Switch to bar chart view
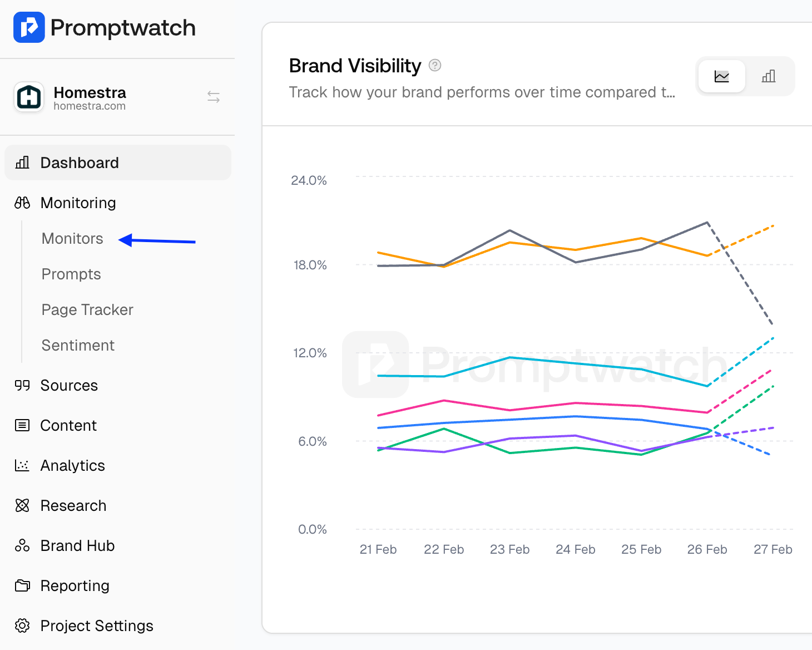The width and height of the screenshot is (812, 650). pyautogui.click(x=769, y=76)
